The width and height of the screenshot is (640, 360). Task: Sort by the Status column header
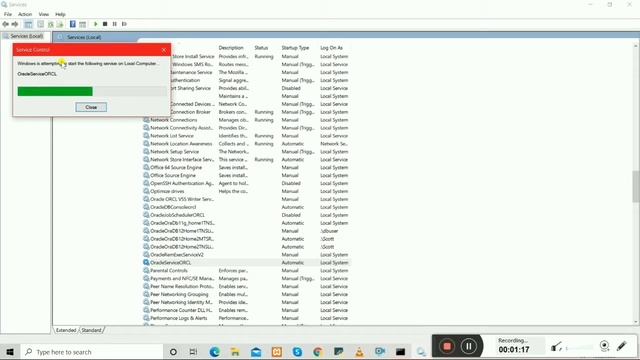[x=261, y=48]
